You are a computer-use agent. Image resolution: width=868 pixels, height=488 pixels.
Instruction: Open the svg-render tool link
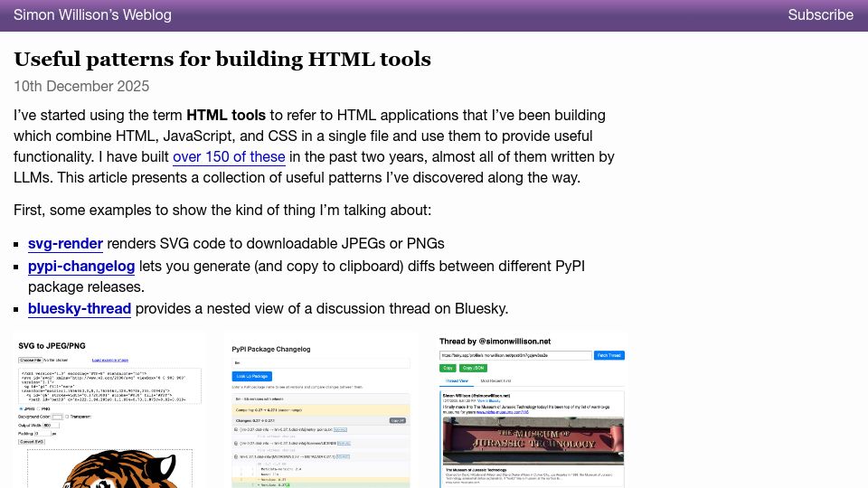pos(65,243)
